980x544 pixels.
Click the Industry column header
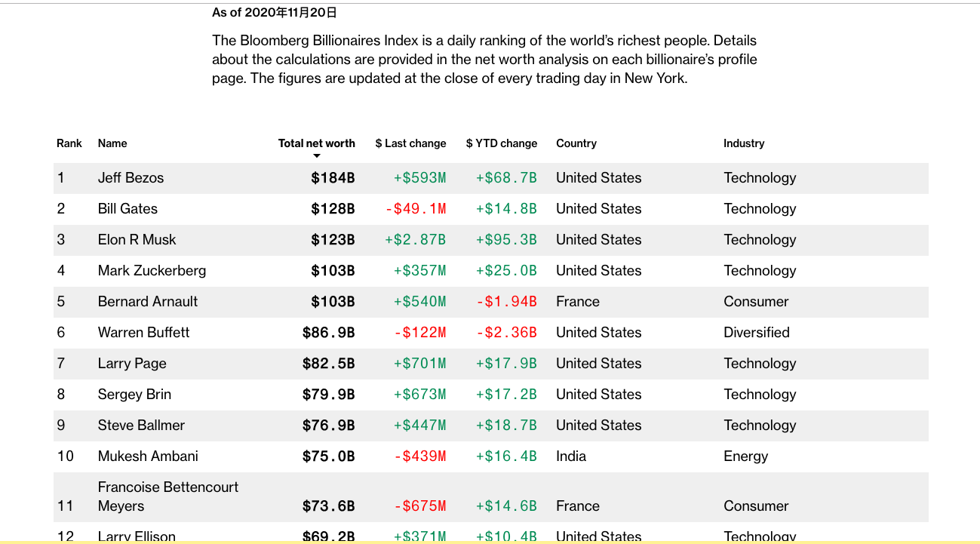744,143
